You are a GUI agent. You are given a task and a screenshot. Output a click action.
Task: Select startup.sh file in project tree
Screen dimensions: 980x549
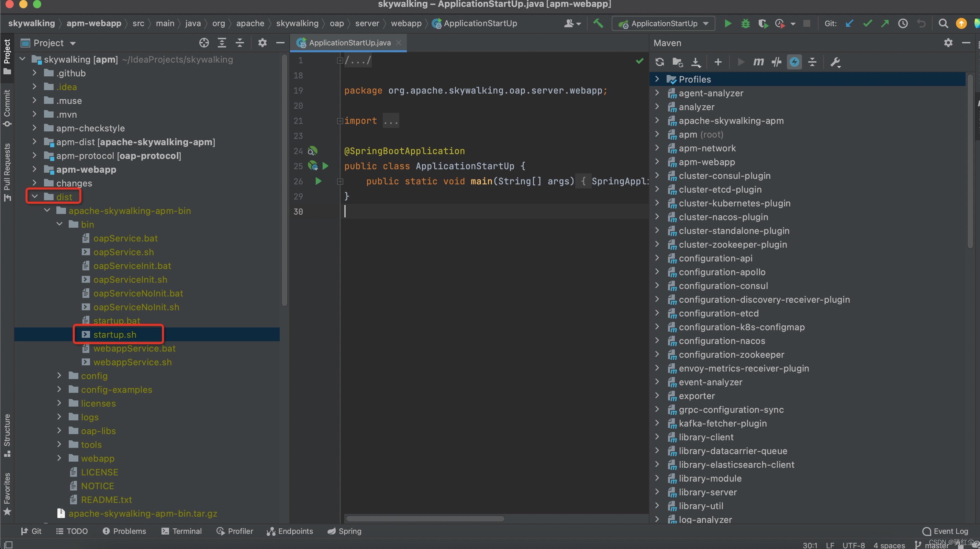click(114, 335)
